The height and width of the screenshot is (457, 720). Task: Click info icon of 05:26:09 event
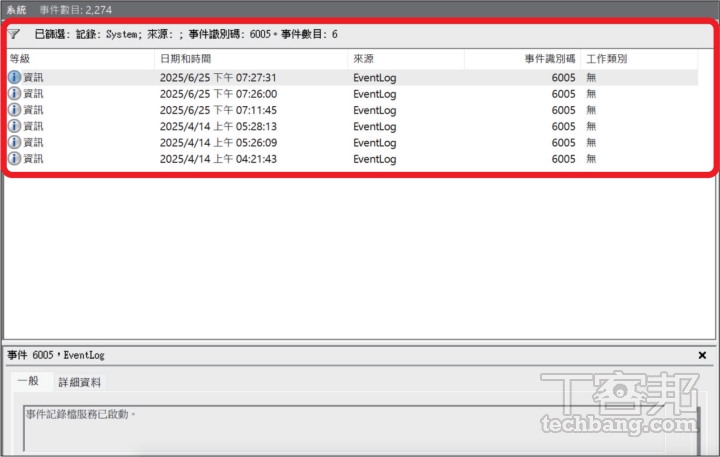14,143
